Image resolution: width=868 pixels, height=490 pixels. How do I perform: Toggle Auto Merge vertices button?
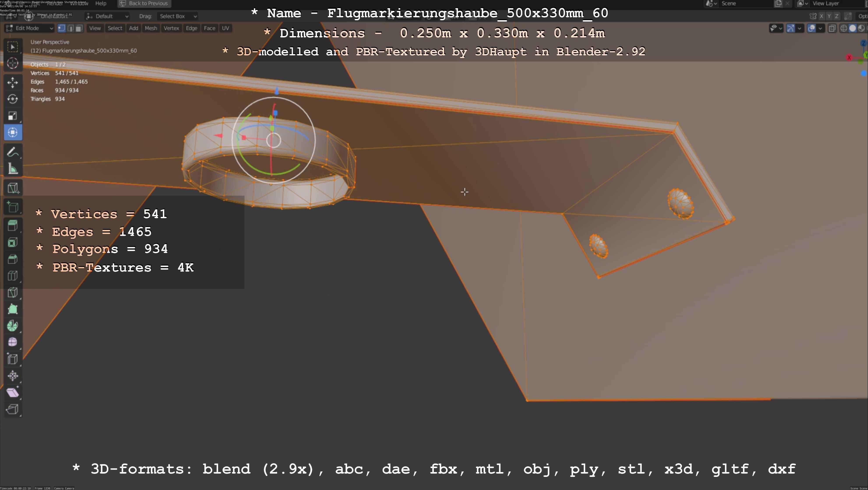tap(848, 16)
